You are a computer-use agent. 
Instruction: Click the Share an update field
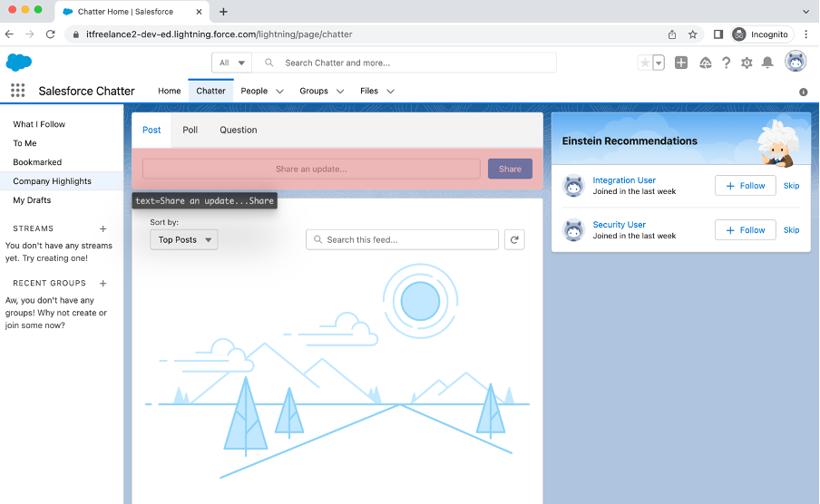coord(311,169)
